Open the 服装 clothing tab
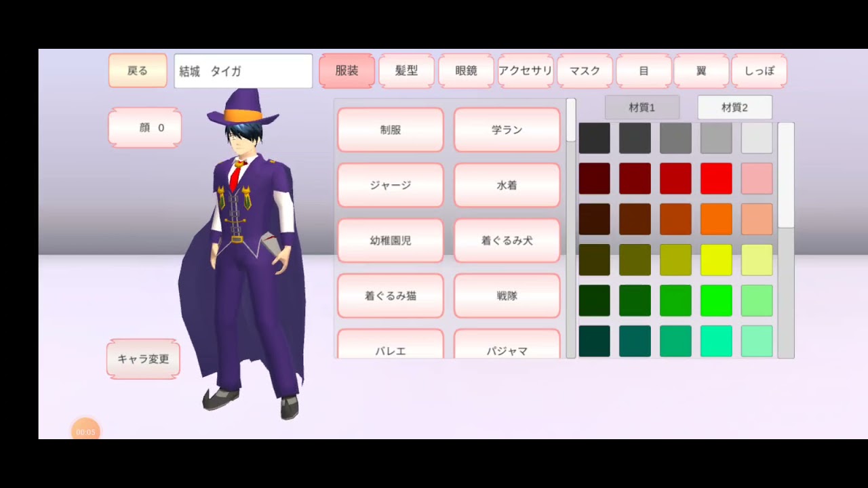Viewport: 868px width, 488px height. tap(347, 70)
